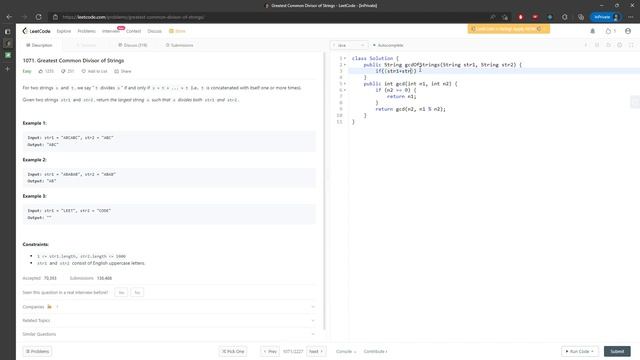640x360 pixels.
Task: Open the editor settings gear icon
Action: (620, 45)
